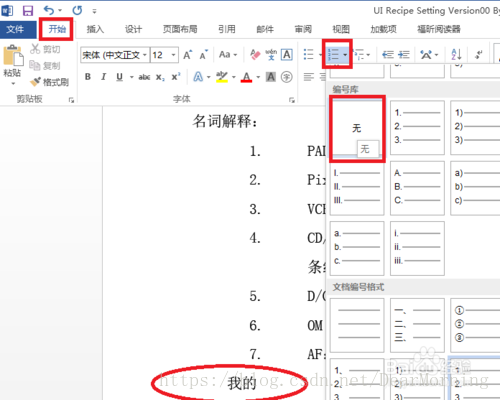Open the 页面布局 tab
500x400 pixels.
(180, 29)
